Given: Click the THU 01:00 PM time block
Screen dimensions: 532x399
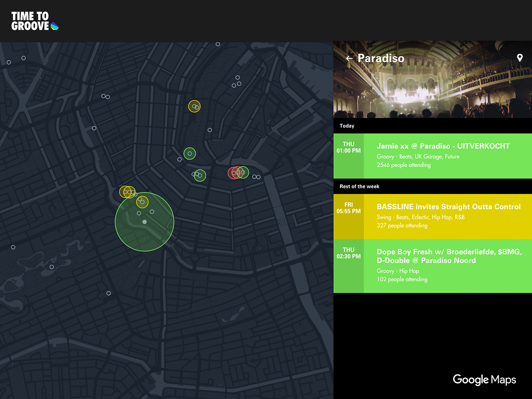Looking at the screenshot, I should pyautogui.click(x=348, y=156).
